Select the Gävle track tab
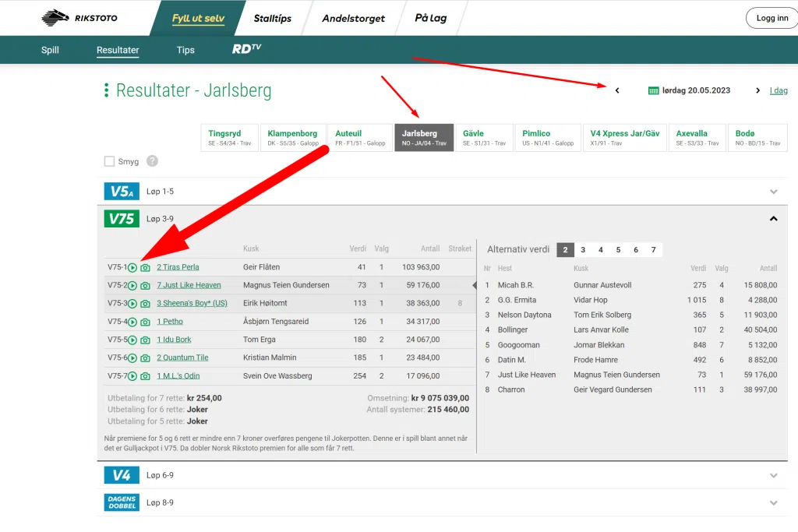Screen dimensions: 798x532 coord(484,137)
